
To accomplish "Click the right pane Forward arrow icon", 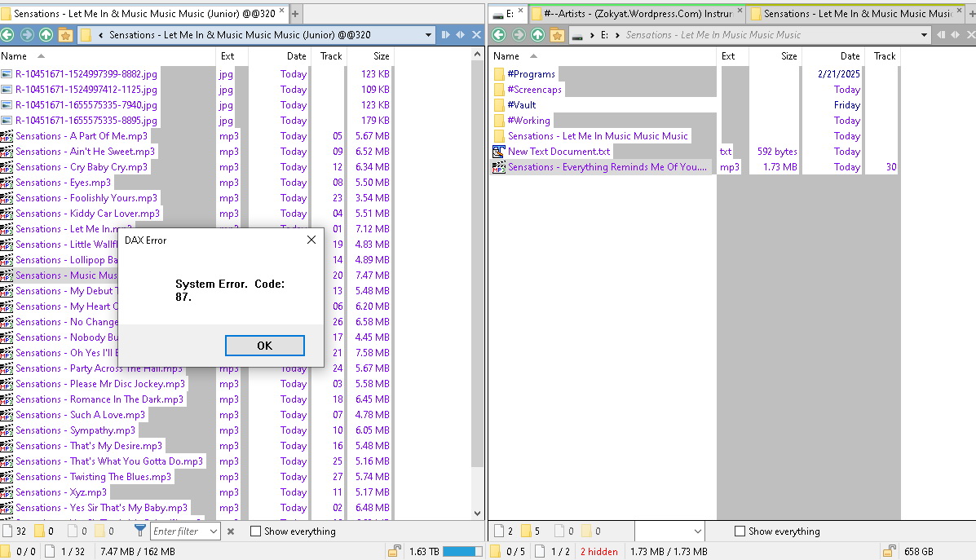I will point(518,35).
